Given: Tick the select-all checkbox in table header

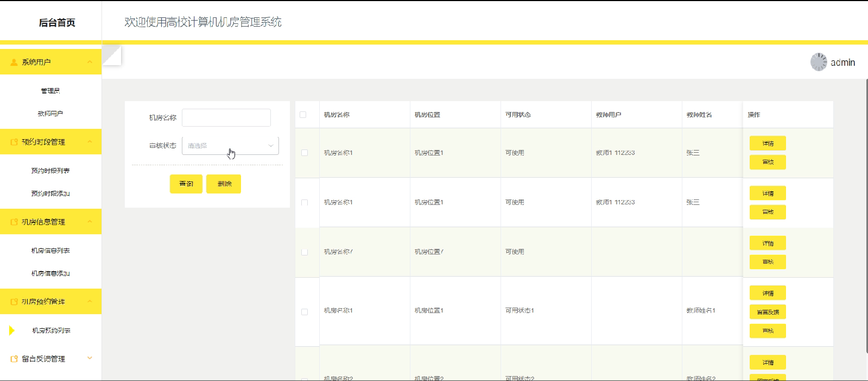Looking at the screenshot, I should coord(303,115).
